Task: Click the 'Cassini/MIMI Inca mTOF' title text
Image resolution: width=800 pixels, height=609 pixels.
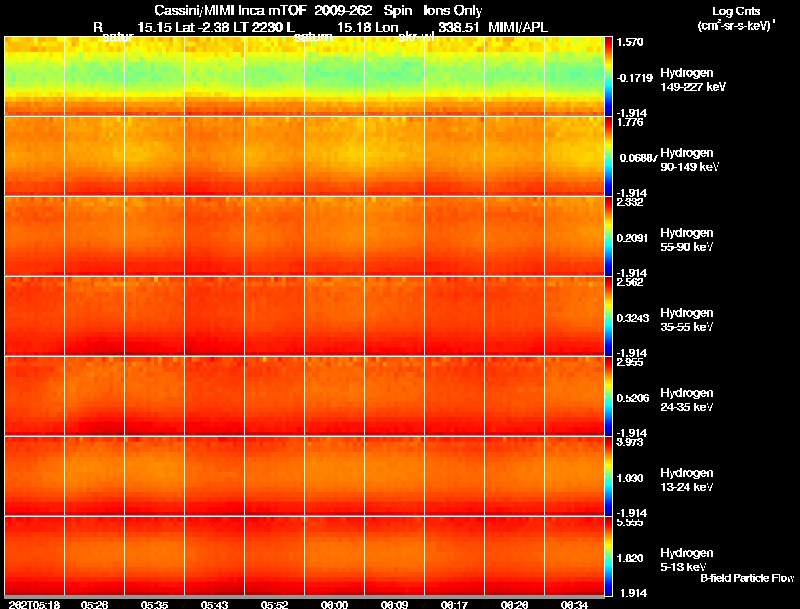Action: click(x=230, y=11)
